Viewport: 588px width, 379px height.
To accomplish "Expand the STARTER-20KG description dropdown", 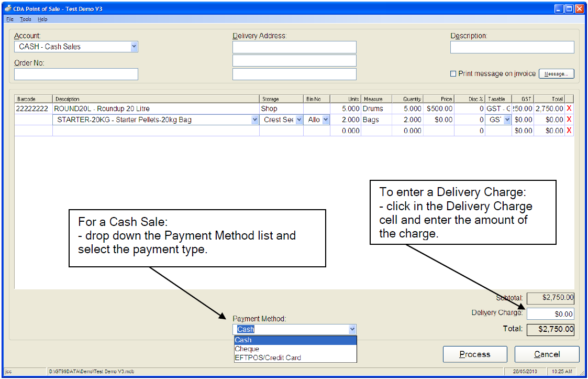I will click(255, 120).
